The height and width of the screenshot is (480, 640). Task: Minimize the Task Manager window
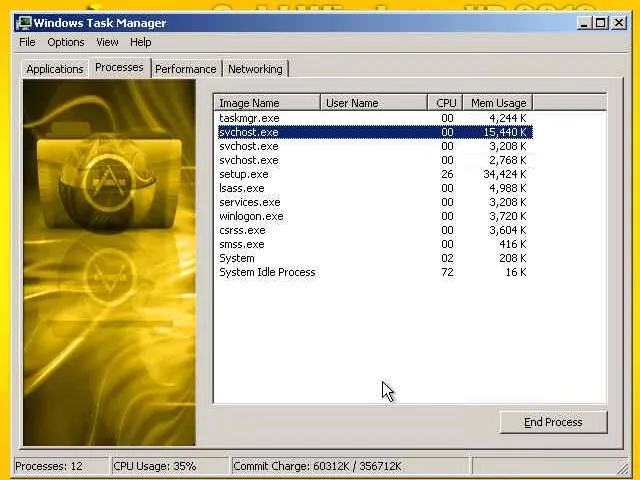(x=584, y=23)
